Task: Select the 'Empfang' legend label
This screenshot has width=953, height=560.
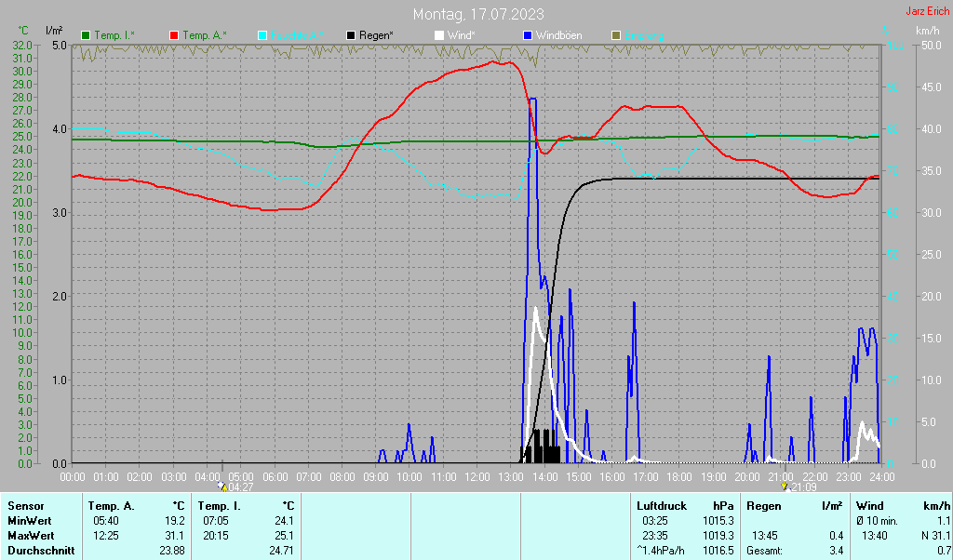Action: (644, 36)
